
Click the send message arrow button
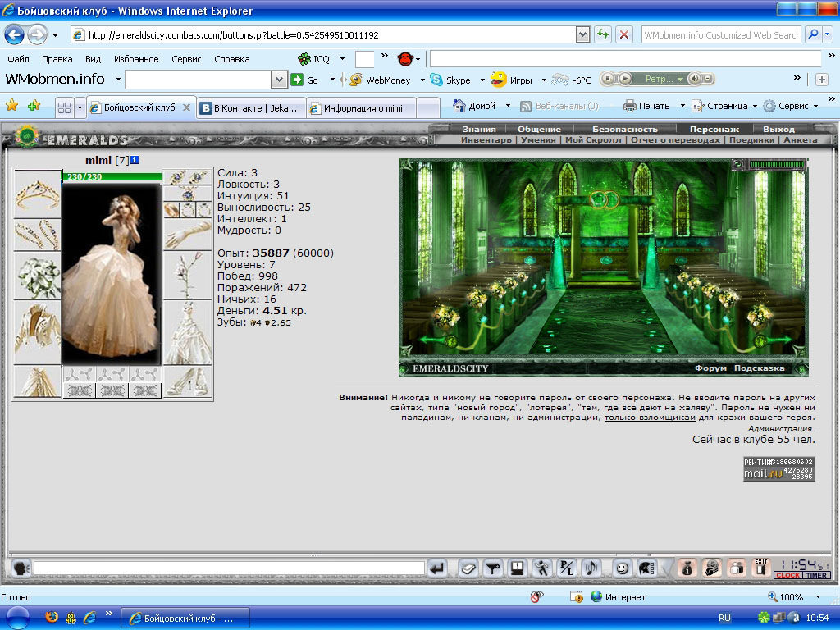pos(437,568)
